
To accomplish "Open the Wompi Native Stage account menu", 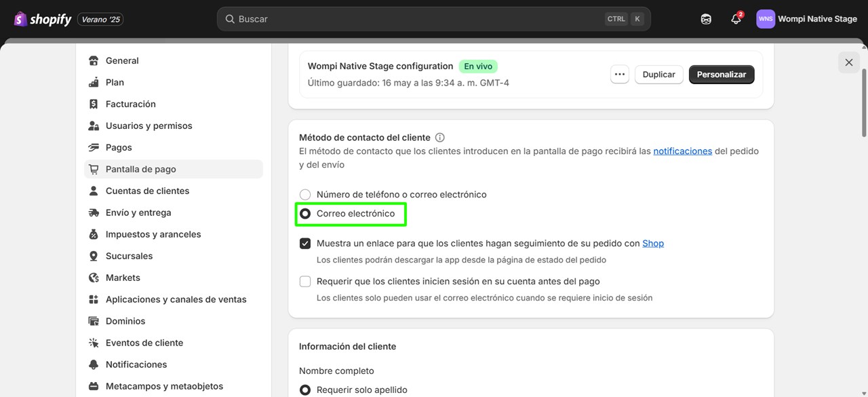I will coord(807,18).
